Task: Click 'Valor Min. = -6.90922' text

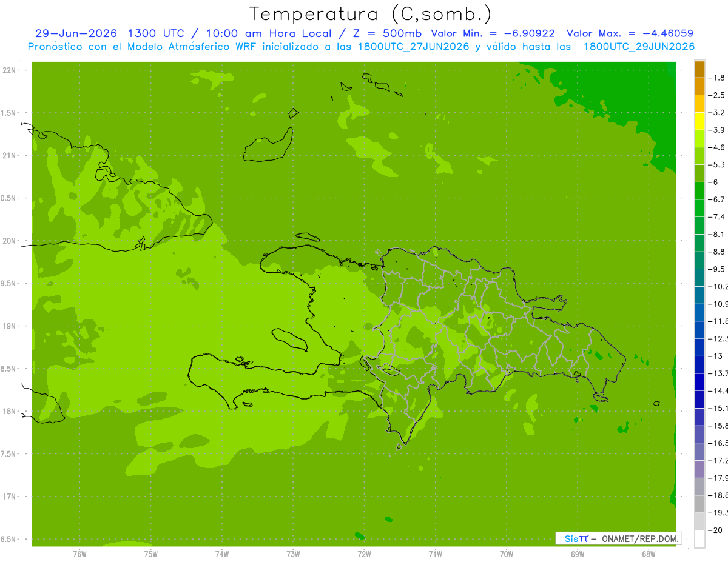Action: tap(493, 33)
